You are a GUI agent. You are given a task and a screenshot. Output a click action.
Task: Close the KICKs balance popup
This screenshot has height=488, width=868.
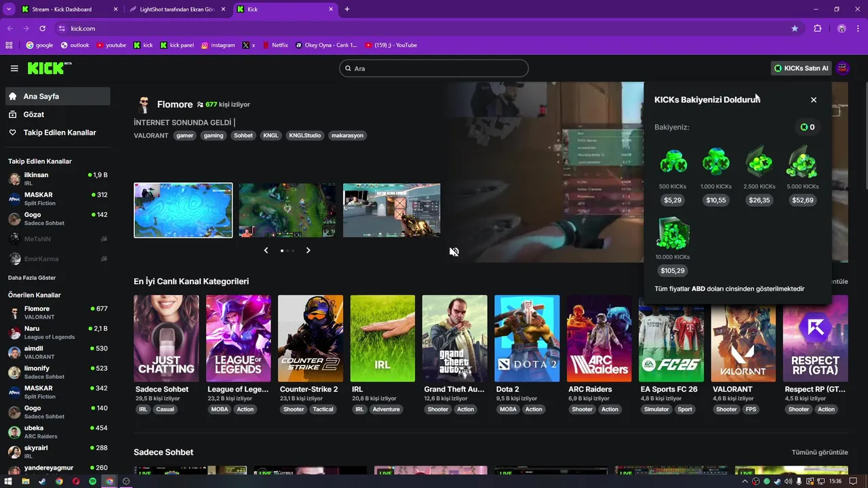[x=814, y=100]
